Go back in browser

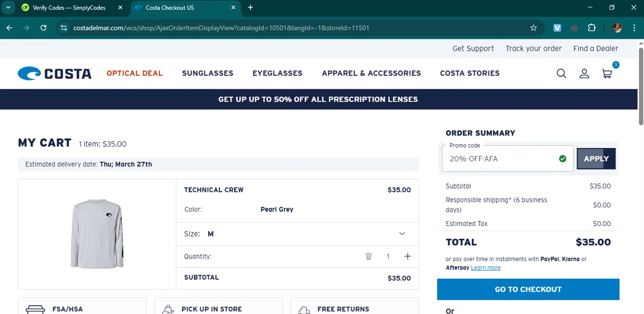point(9,28)
